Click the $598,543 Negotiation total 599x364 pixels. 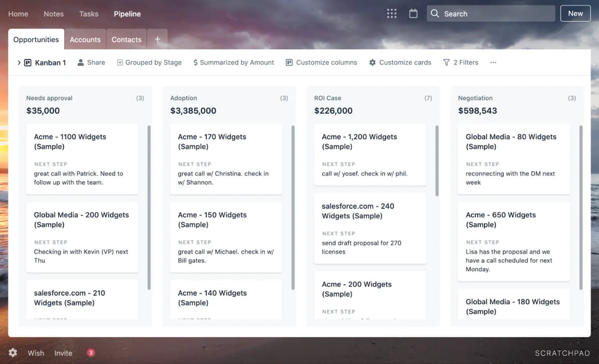(x=478, y=111)
